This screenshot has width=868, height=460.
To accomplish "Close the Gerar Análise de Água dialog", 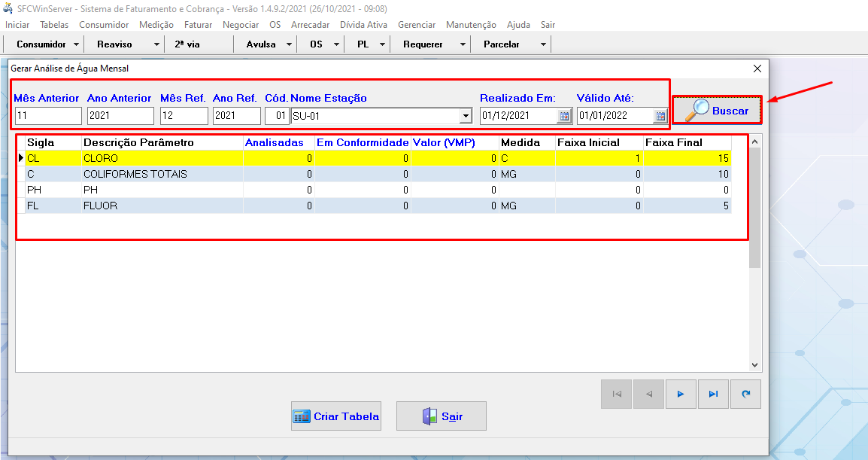I will pyautogui.click(x=757, y=69).
